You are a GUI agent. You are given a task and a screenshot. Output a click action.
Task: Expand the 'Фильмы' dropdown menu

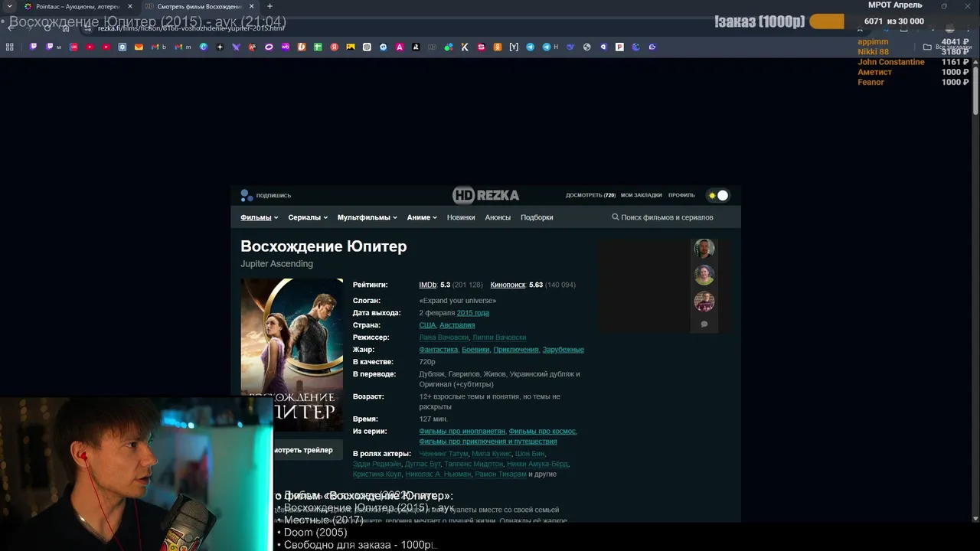pyautogui.click(x=259, y=217)
